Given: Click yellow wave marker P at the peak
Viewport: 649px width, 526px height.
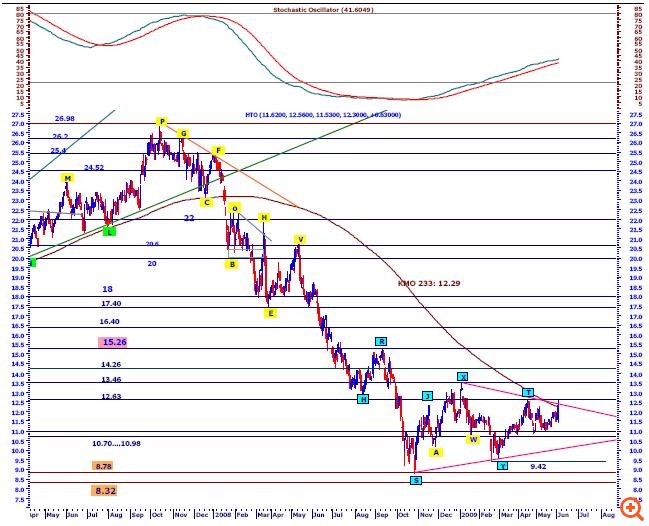Looking at the screenshot, I should [162, 121].
